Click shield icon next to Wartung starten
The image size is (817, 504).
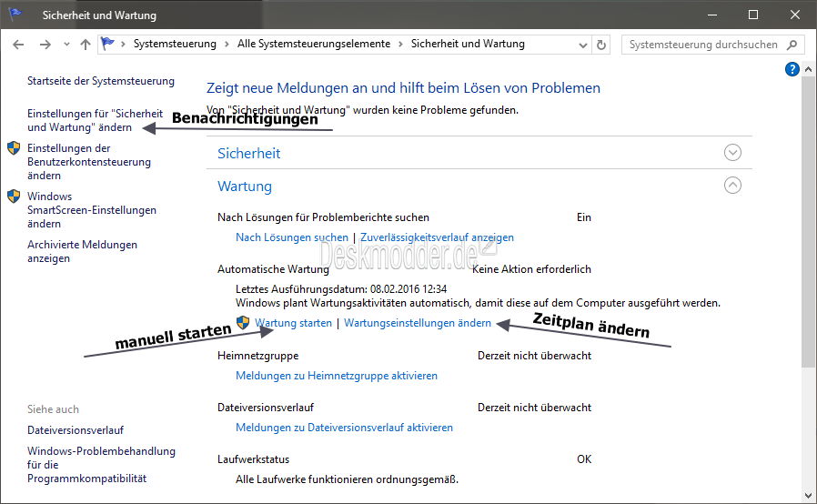pos(243,323)
